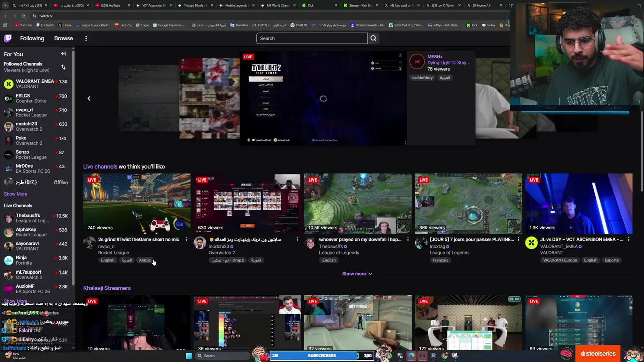The width and height of the screenshot is (644, 362).
Task: Click English tag on Thebausffs stream
Action: 329,260
